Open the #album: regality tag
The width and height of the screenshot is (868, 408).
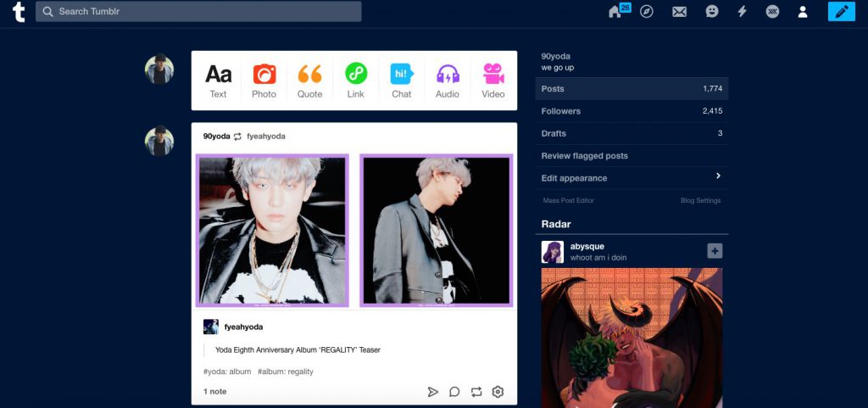click(286, 372)
